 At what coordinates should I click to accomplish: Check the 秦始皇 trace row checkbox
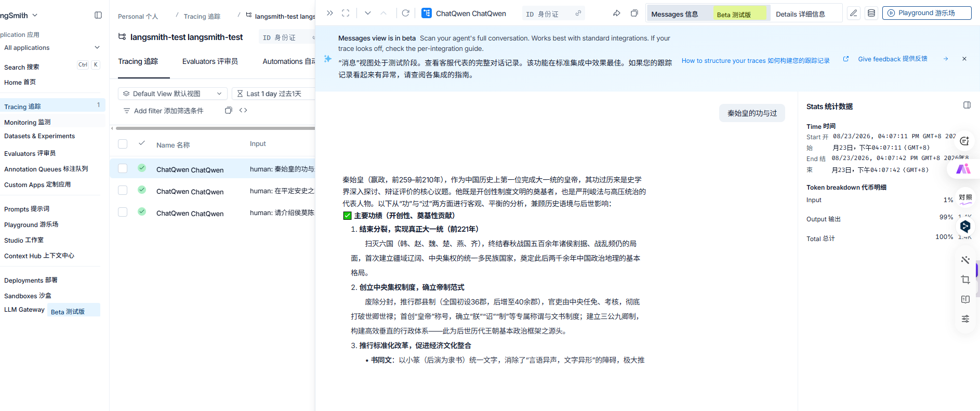[123, 168]
